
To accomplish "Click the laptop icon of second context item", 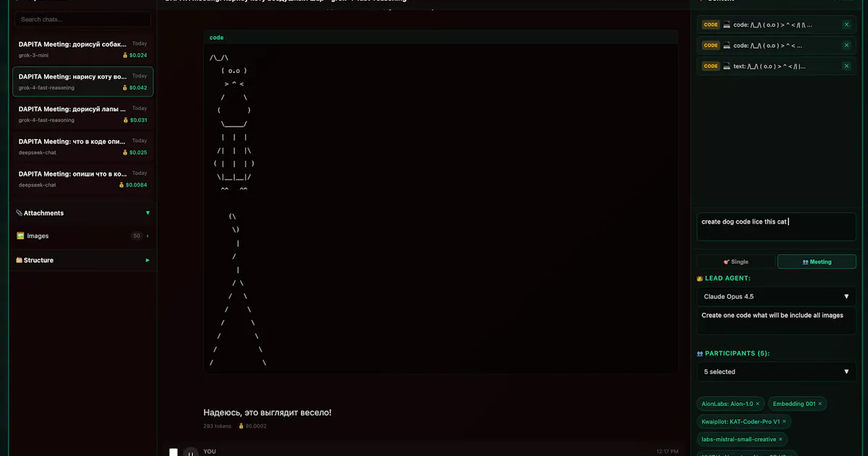I will point(726,45).
